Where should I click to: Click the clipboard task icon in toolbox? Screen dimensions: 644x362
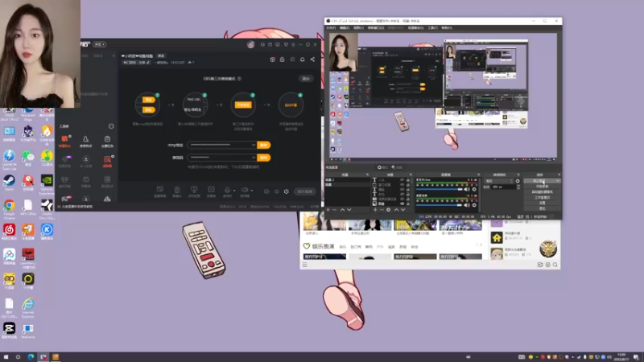pyautogui.click(x=107, y=139)
